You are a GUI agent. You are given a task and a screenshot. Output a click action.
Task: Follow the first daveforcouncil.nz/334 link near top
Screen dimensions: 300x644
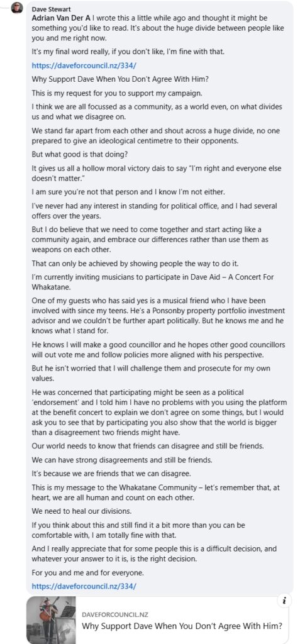(x=84, y=65)
